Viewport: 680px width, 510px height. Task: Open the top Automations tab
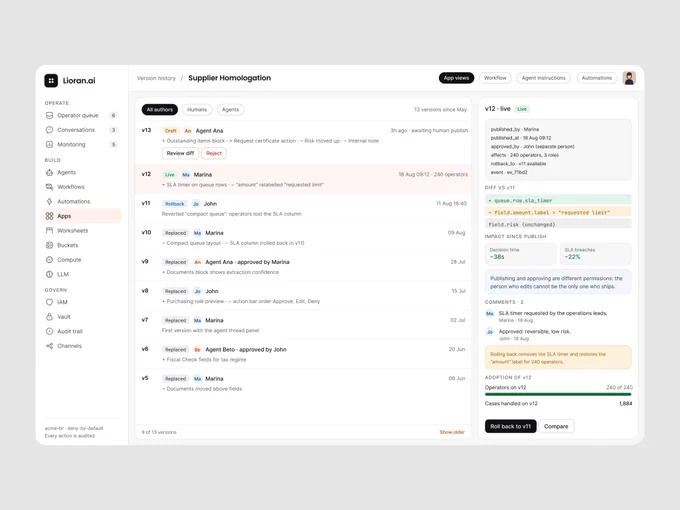point(597,78)
